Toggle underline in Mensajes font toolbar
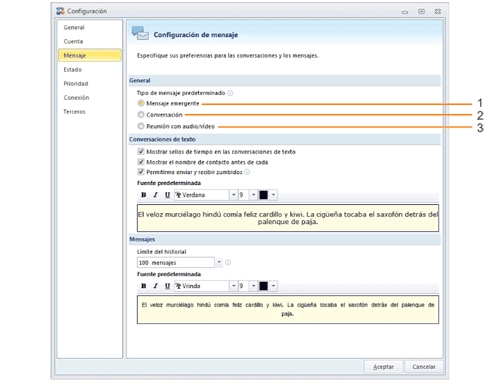This screenshot has width=500, height=381. pyautogui.click(x=167, y=286)
